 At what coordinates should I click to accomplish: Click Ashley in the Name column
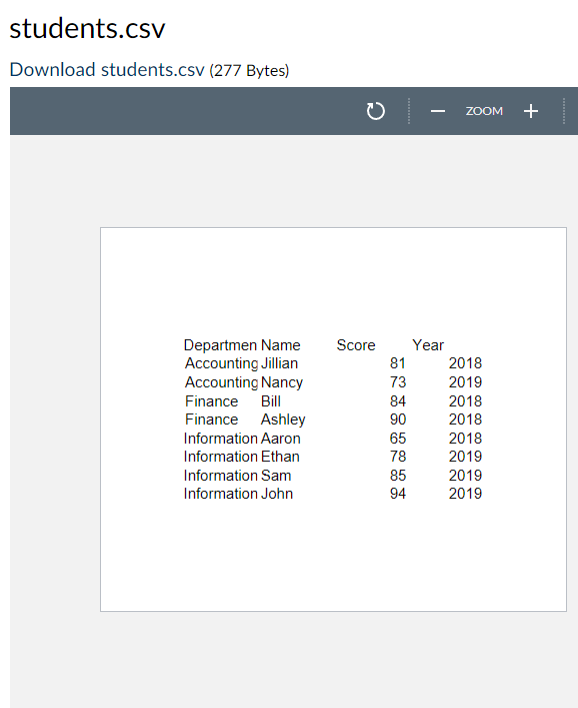(x=283, y=419)
